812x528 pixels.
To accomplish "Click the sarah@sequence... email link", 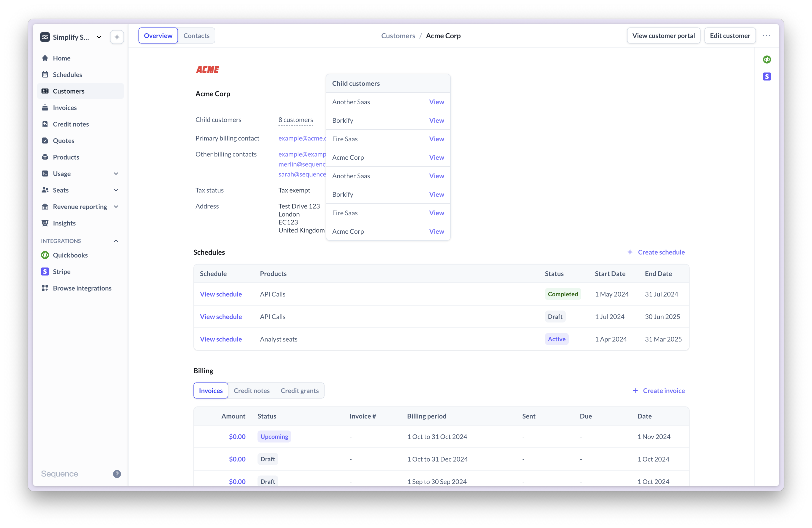I will [302, 174].
